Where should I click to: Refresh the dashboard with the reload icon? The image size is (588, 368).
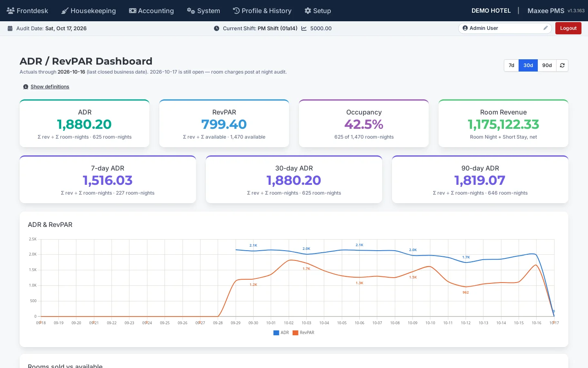click(x=562, y=65)
